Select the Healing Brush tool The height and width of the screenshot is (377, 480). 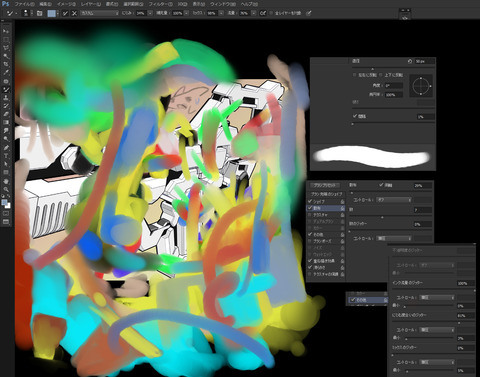(x=6, y=81)
